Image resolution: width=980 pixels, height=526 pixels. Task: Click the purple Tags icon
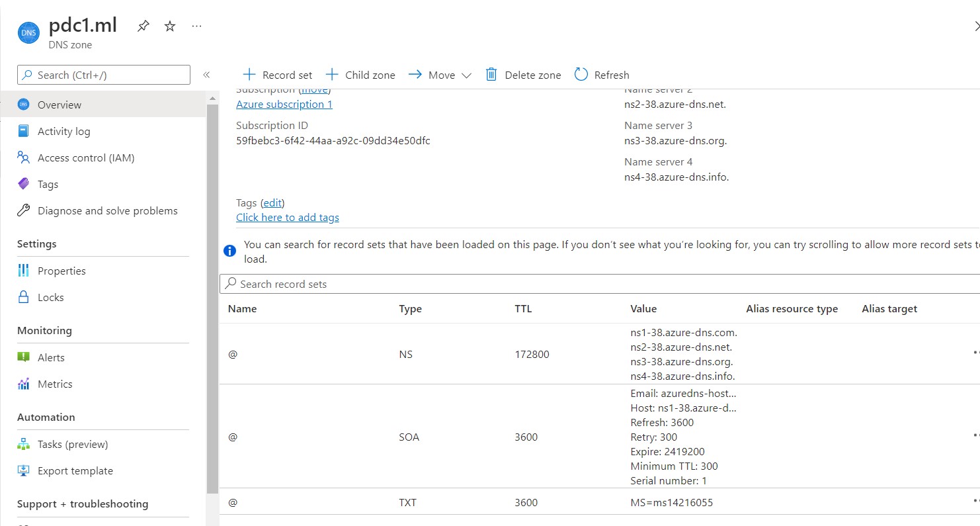click(x=24, y=184)
